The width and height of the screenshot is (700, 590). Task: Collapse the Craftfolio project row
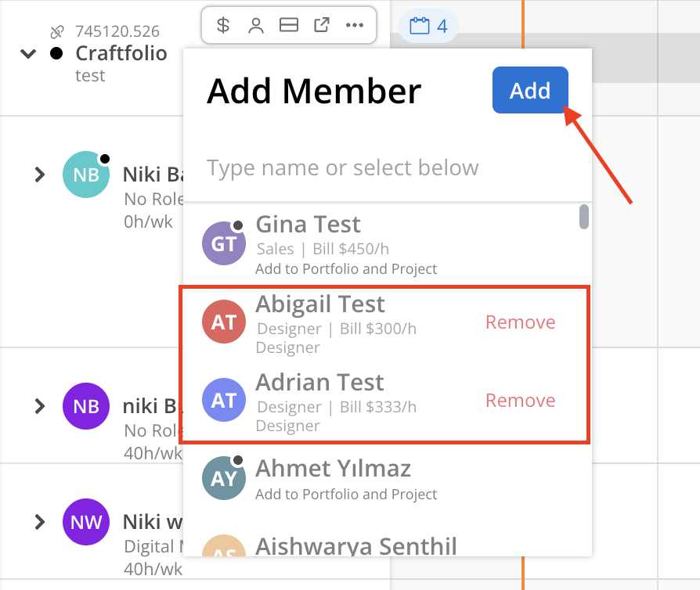pyautogui.click(x=29, y=54)
